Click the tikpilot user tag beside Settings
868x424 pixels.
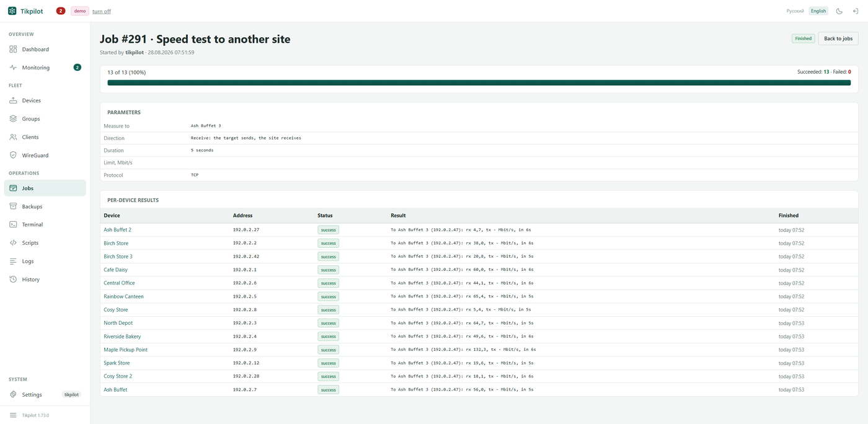[72, 394]
